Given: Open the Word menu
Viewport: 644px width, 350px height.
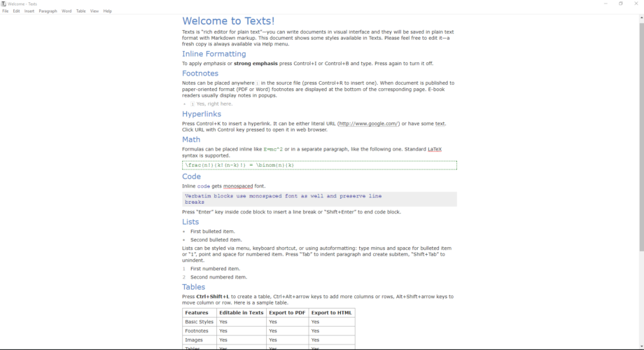Looking at the screenshot, I should coord(66,11).
